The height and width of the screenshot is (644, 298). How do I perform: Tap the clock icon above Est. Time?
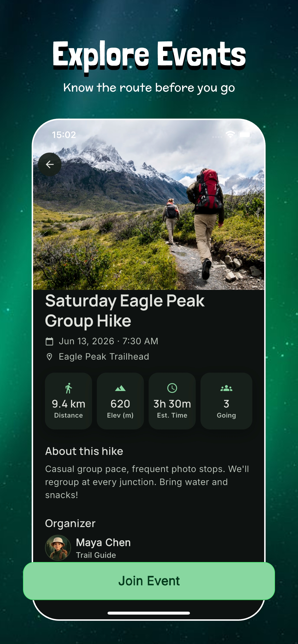[x=172, y=388]
